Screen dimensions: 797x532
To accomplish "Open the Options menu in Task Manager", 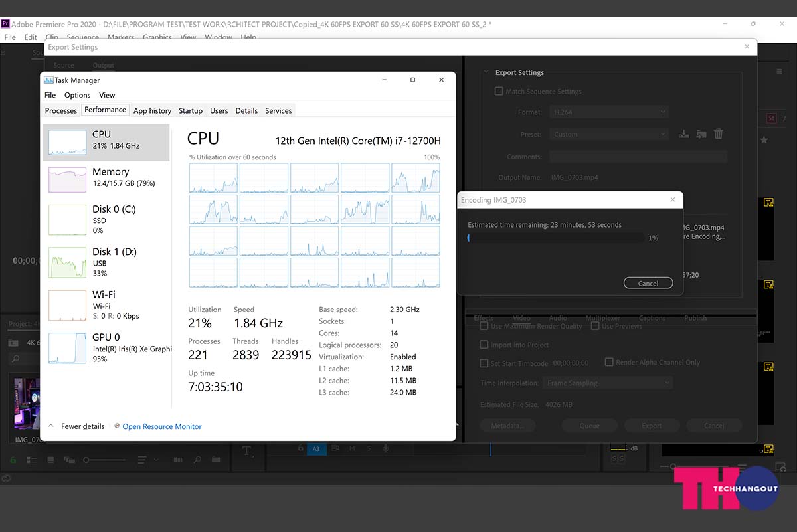I will (x=77, y=95).
